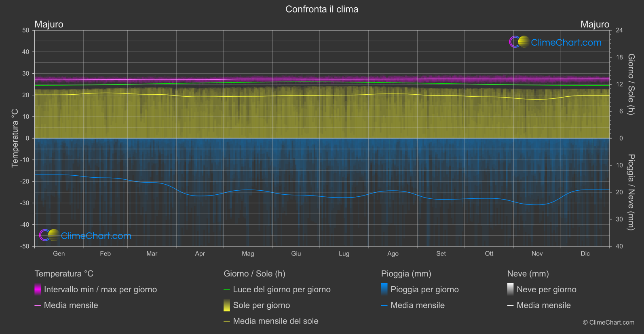Click the '© ClimeChart.com' copyright text
Viewport: 644px width, 334px height.
tap(608, 323)
